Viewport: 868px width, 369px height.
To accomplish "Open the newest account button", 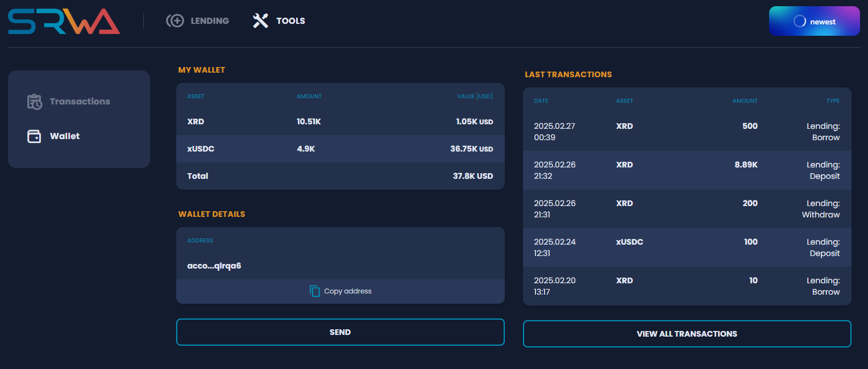I will click(x=814, y=22).
